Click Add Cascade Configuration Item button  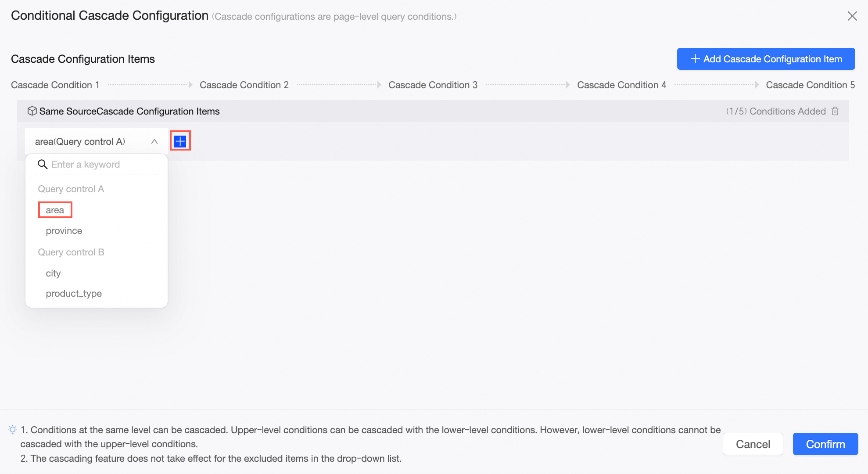point(766,59)
